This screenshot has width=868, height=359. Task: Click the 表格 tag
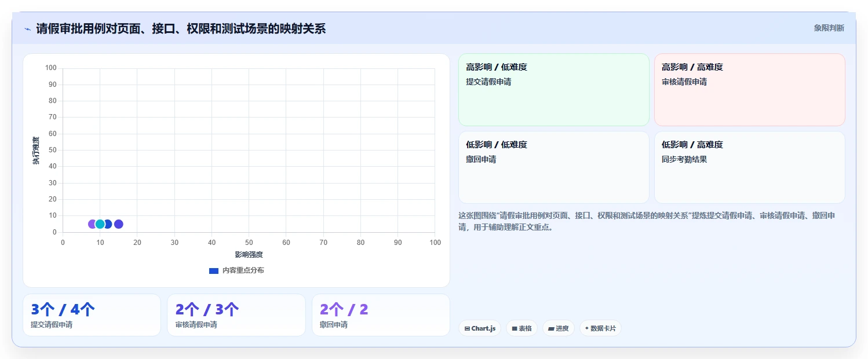pyautogui.click(x=521, y=328)
